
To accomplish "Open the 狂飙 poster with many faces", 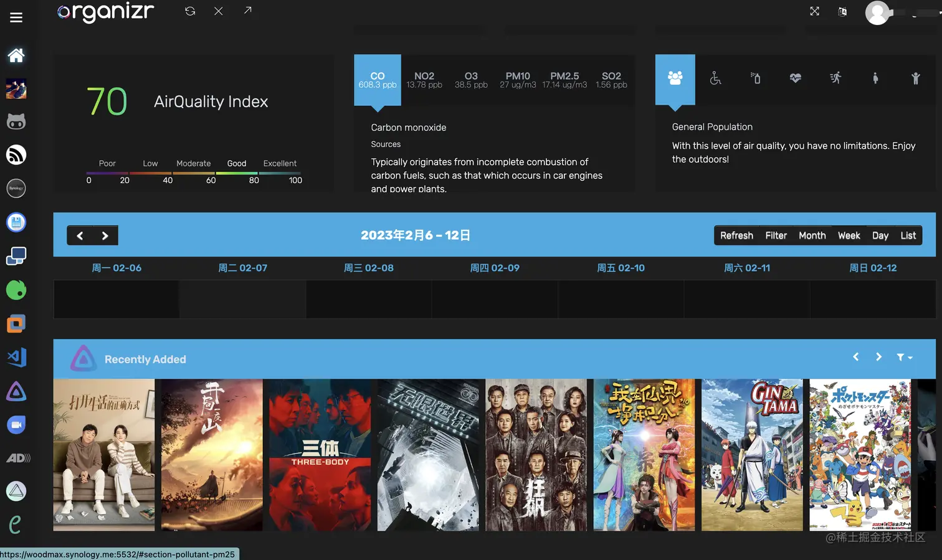I will tap(536, 455).
